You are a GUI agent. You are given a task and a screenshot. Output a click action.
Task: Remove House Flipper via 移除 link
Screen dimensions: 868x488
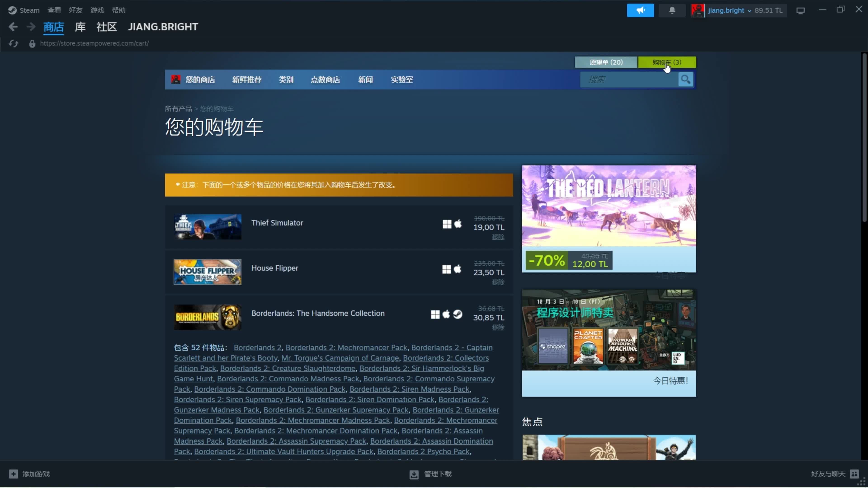(498, 282)
